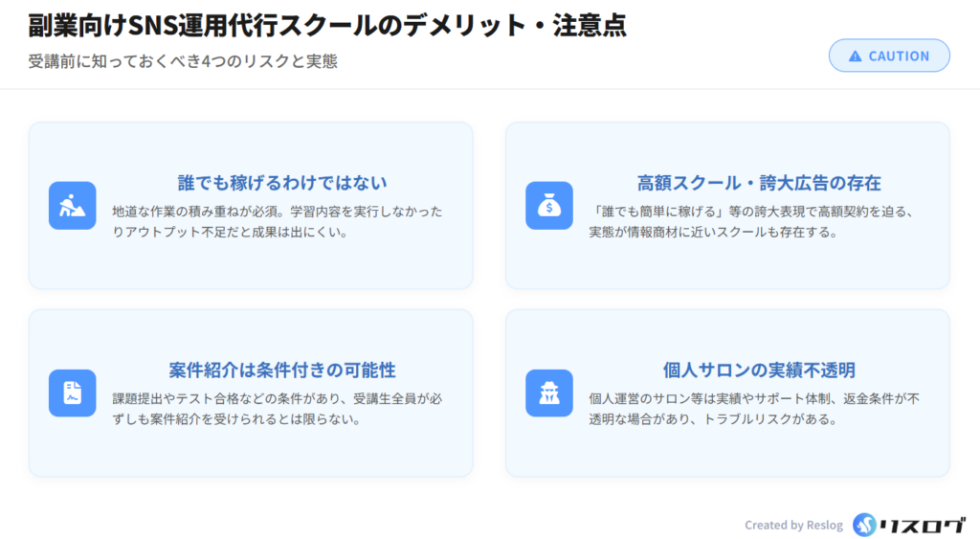The height and width of the screenshot is (539, 980).
Task: Click the main title 副業向けSNS運用代行スクール
Action: click(x=327, y=25)
